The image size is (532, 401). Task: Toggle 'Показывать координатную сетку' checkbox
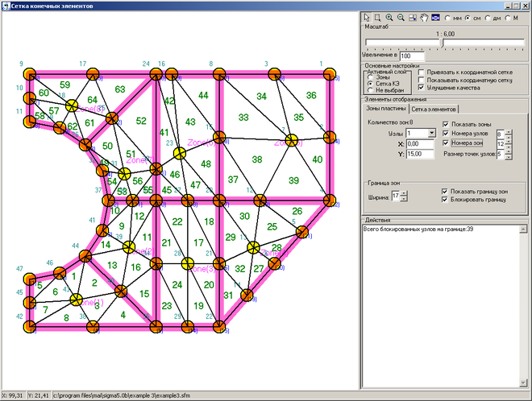(420, 81)
